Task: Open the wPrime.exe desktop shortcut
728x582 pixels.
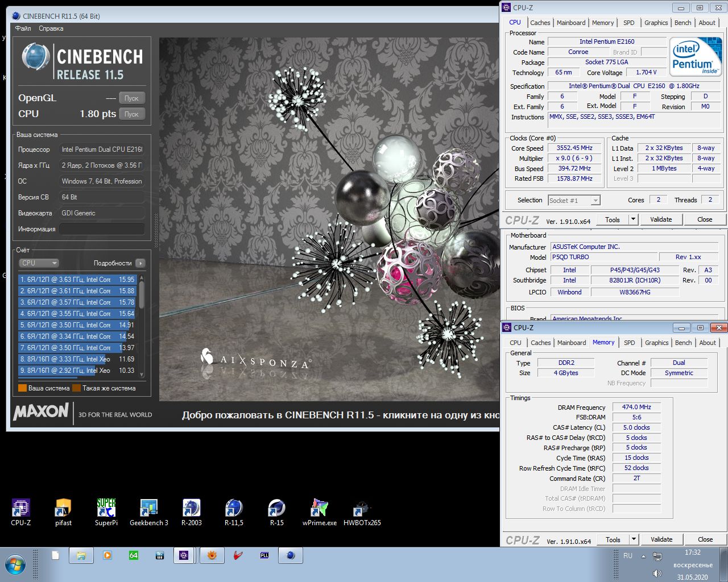Action: point(320,512)
